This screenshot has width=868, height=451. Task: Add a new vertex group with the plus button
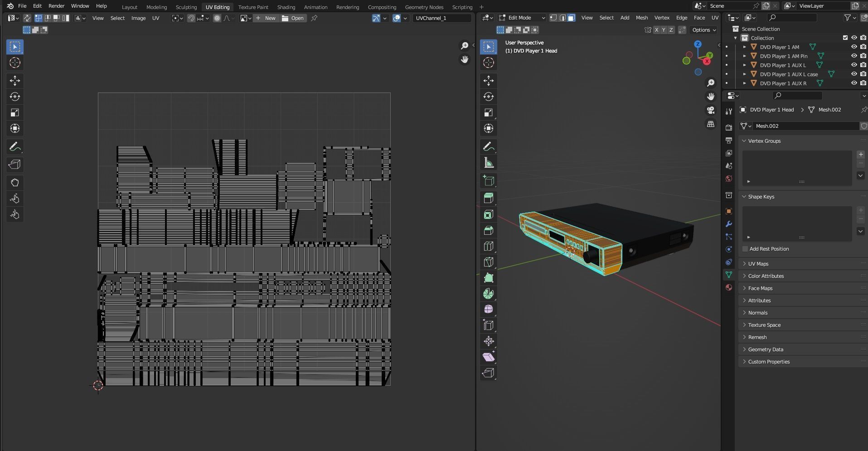click(x=861, y=155)
